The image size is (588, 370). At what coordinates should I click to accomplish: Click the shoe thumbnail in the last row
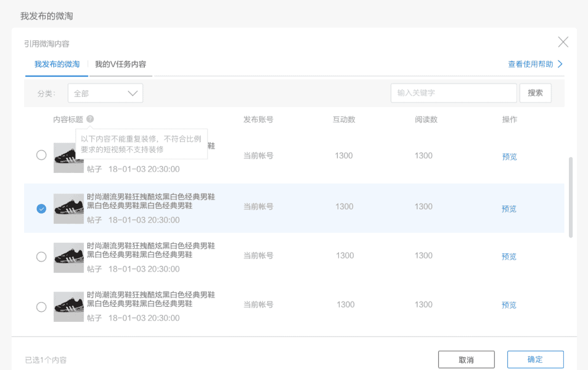[x=68, y=307]
